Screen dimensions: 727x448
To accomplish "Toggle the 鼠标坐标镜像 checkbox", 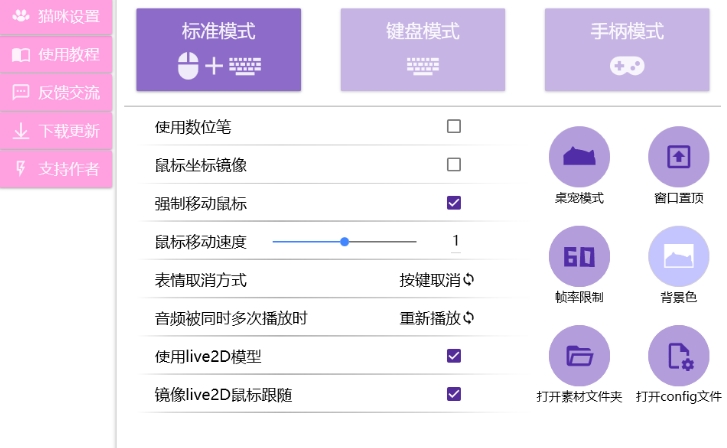I will pos(454,165).
